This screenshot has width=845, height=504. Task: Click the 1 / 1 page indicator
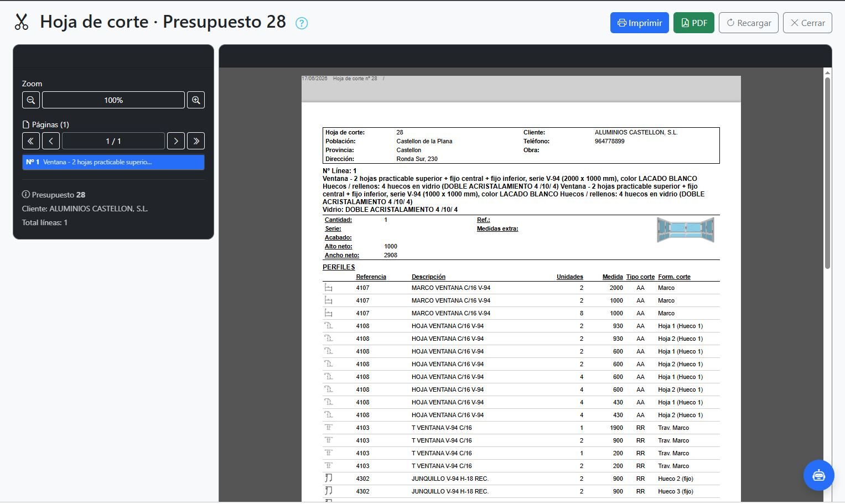tap(113, 141)
